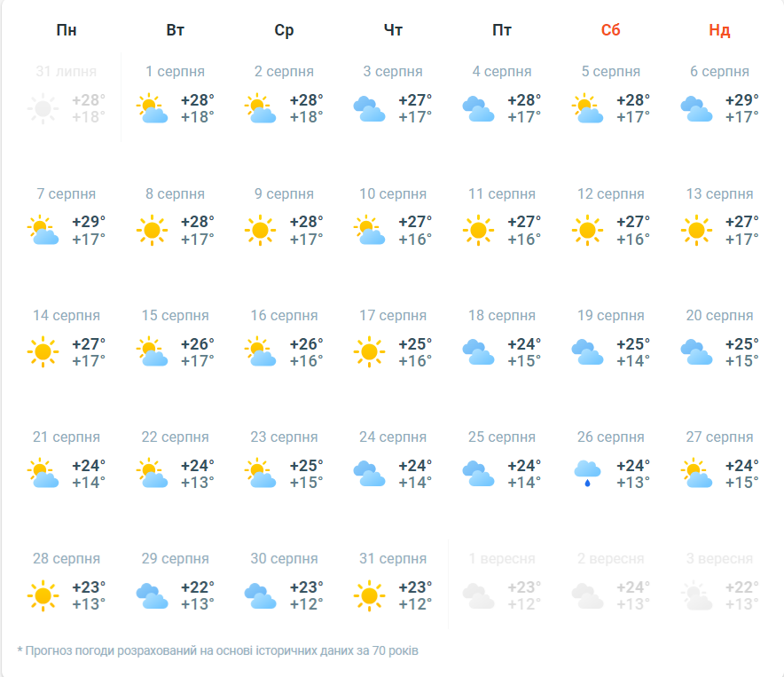Click the rain cloud icon for 26 серпня
The height and width of the screenshot is (677, 784).
587,474
